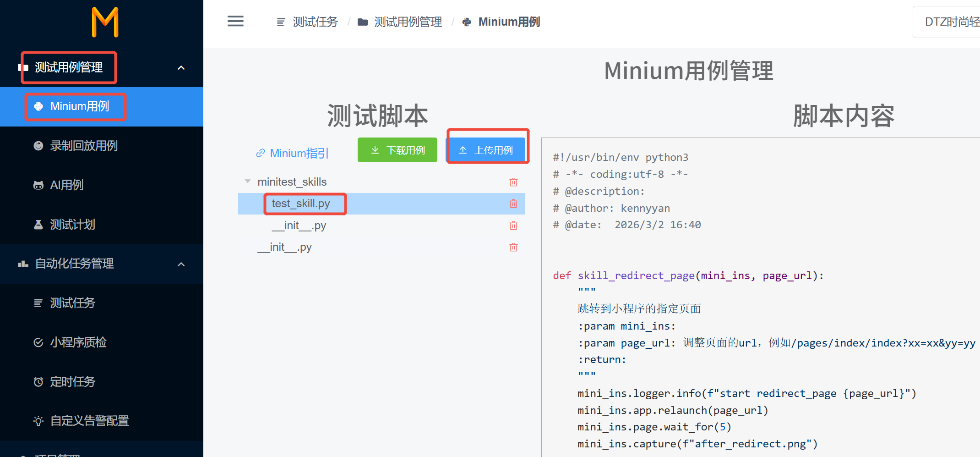Click the 脚本内容 section heading
The image size is (980, 457).
tap(844, 116)
